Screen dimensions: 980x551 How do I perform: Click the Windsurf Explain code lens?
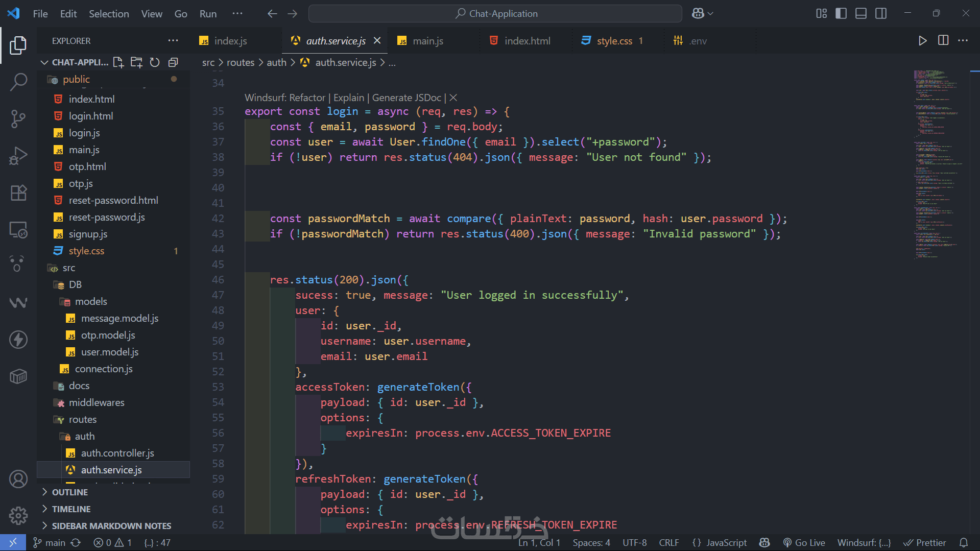[349, 98]
